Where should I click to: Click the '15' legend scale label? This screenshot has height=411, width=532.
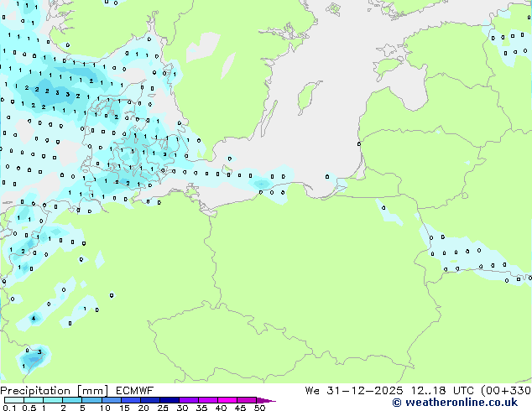(124, 408)
